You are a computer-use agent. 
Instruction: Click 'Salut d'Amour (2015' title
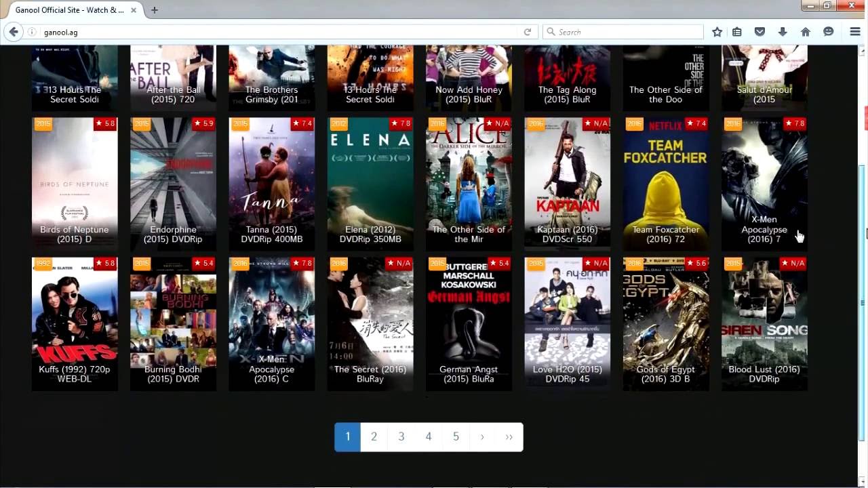pos(764,94)
